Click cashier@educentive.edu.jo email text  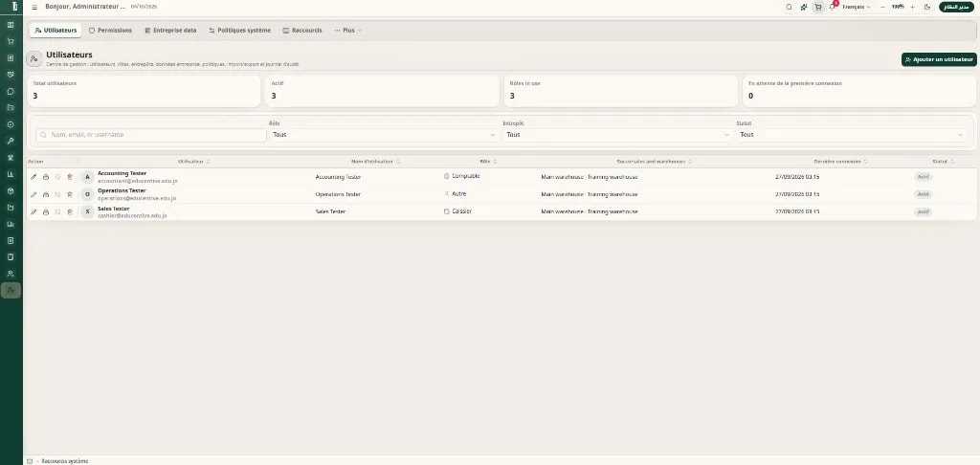coord(132,215)
